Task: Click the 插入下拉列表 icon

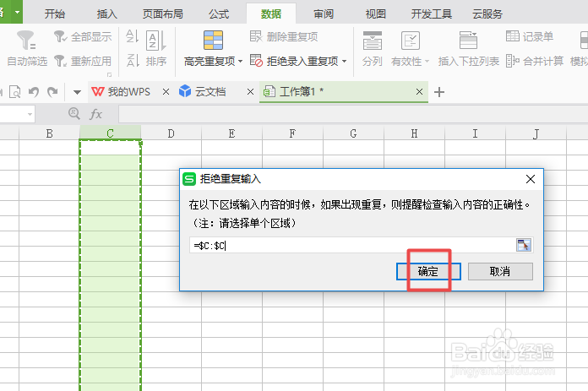Action: (x=468, y=40)
